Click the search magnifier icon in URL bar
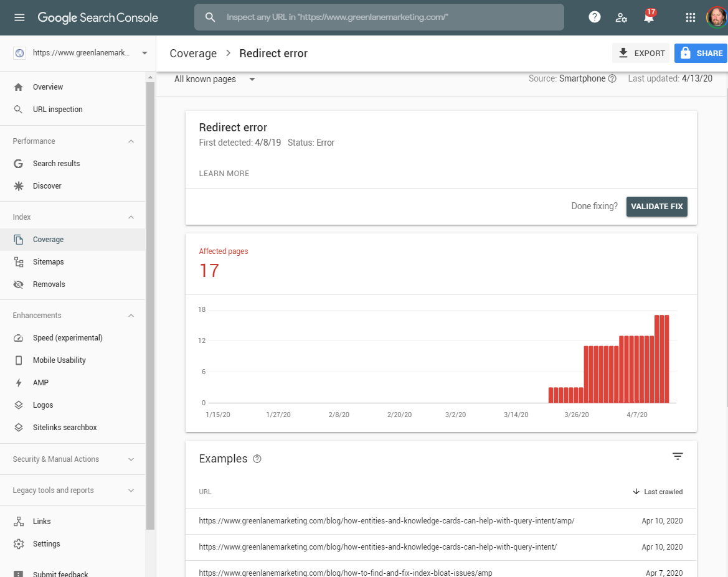Image resolution: width=728 pixels, height=577 pixels. click(x=210, y=17)
